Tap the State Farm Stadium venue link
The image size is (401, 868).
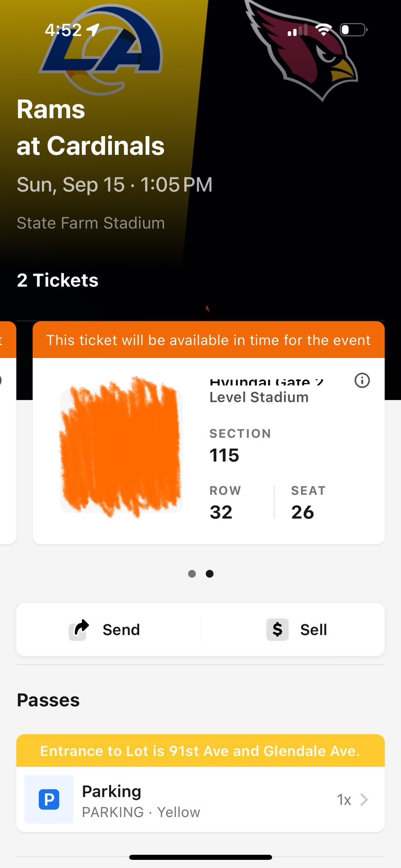[x=91, y=223]
